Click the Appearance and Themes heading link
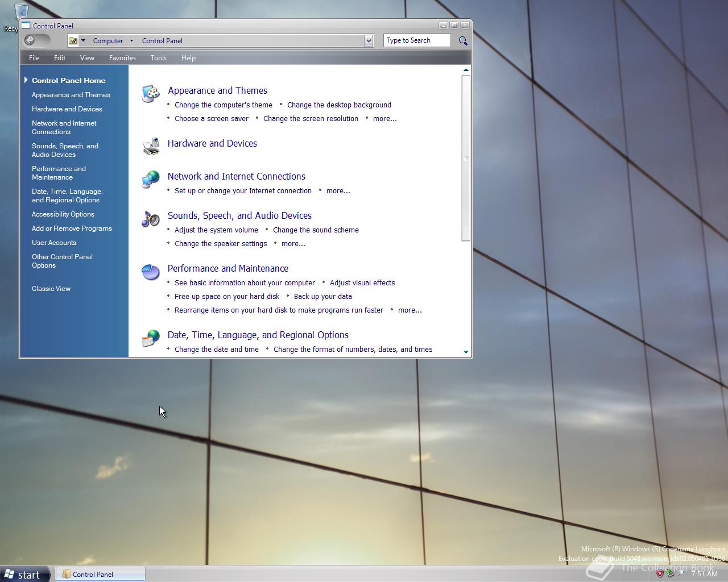 217,90
